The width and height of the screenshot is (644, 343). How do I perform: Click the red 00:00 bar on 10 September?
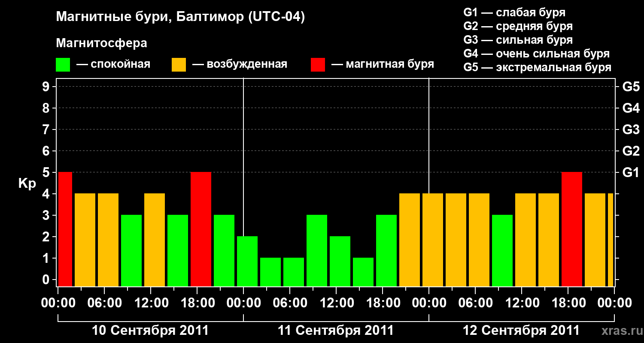[x=65, y=229]
